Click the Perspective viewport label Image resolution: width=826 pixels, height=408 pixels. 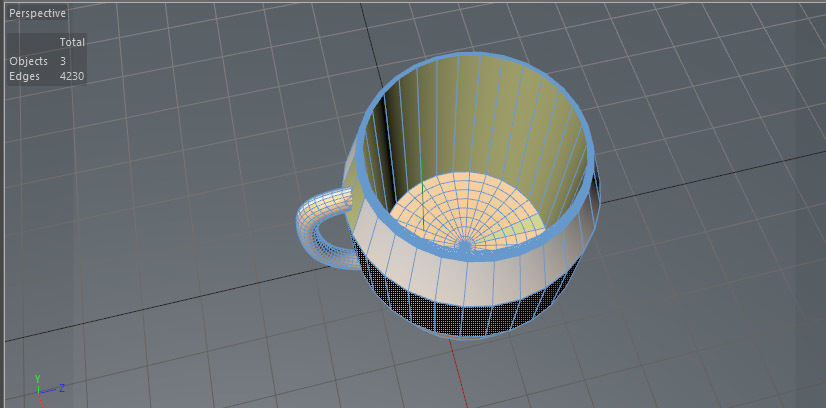(x=37, y=14)
